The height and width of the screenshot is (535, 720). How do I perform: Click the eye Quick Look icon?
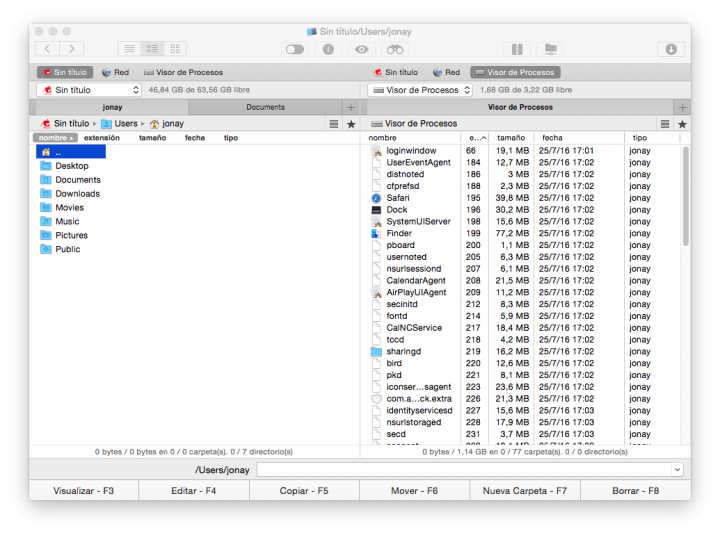(361, 49)
